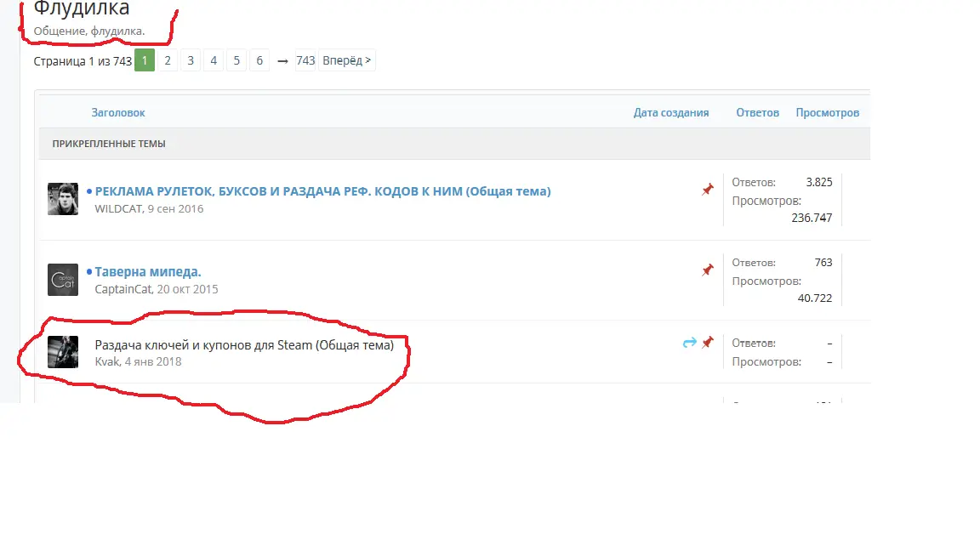The width and height of the screenshot is (980, 551).
Task: Sort by Заголовок column
Action: point(118,112)
